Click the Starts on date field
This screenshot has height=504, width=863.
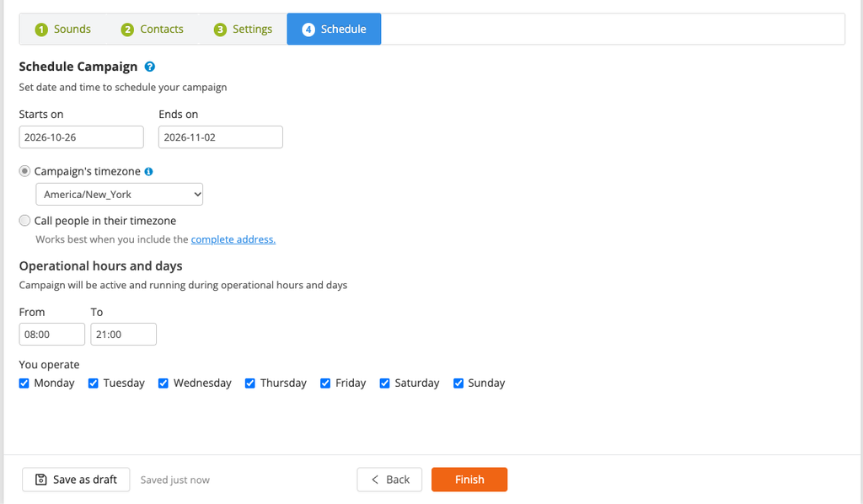pos(82,137)
